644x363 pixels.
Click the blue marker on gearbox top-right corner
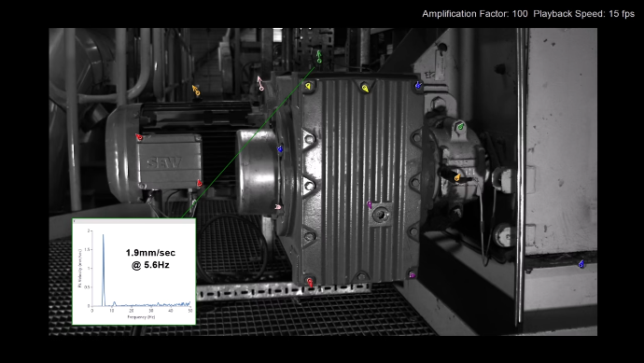pos(418,85)
